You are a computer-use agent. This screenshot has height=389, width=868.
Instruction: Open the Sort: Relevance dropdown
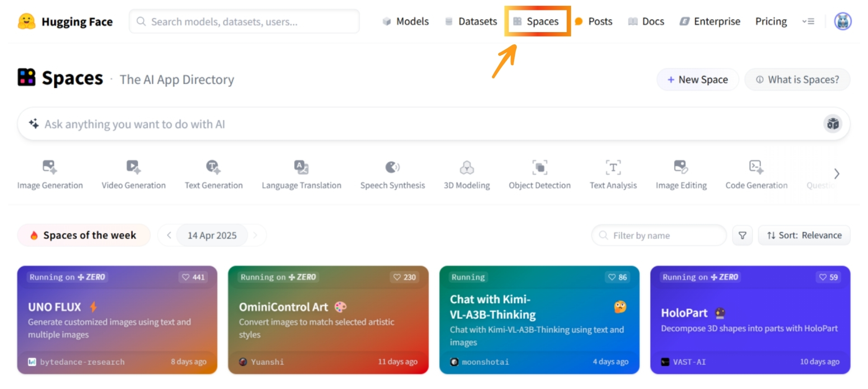[x=804, y=235]
